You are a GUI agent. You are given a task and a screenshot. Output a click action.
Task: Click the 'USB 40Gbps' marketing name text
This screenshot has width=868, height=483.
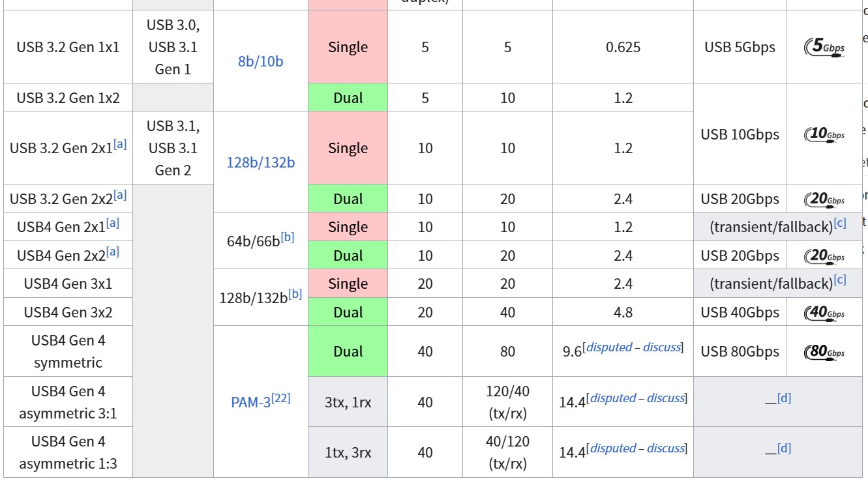(740, 312)
